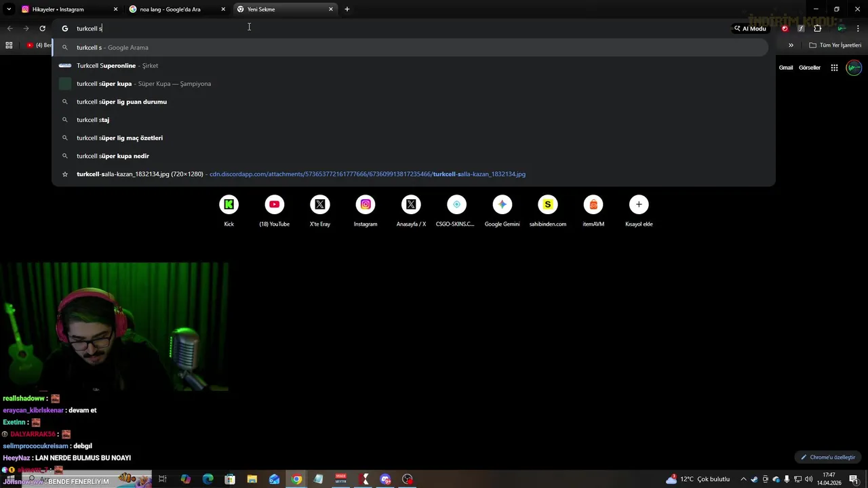
Task: Open Microsoft Store from the taskbar
Action: point(230,479)
